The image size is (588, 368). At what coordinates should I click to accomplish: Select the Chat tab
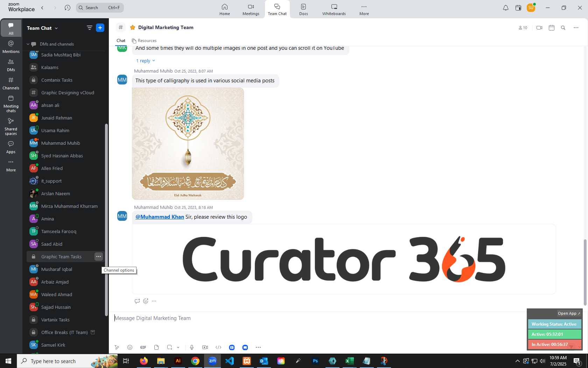tap(121, 41)
